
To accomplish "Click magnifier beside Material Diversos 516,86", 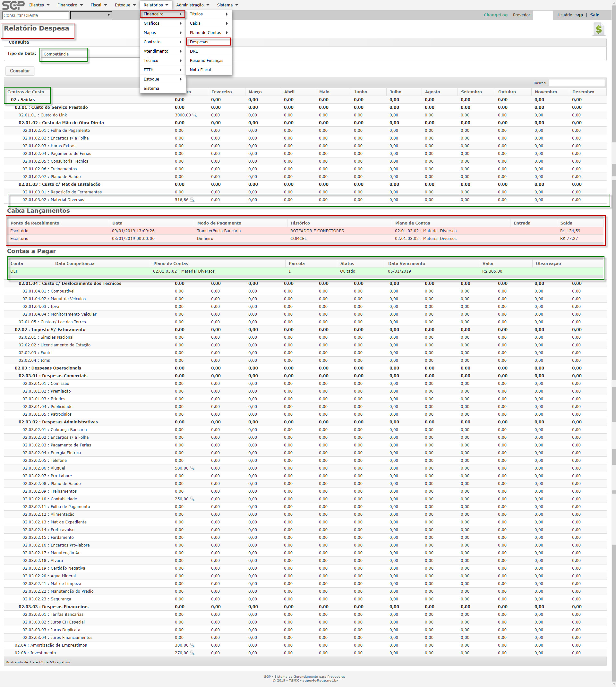I will (x=192, y=200).
